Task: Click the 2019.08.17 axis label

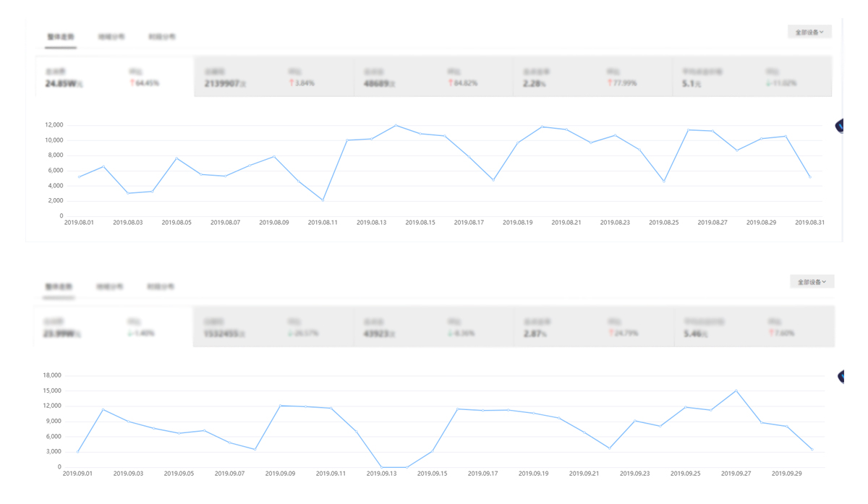Action: 469,223
